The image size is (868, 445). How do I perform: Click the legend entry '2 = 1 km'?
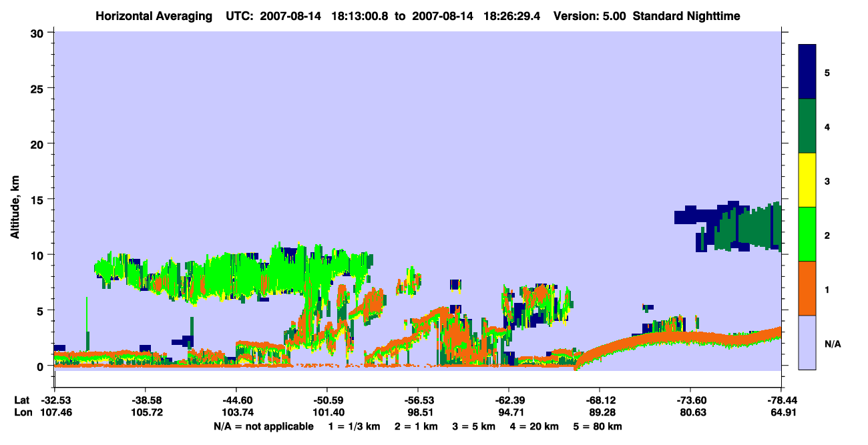[x=416, y=426]
